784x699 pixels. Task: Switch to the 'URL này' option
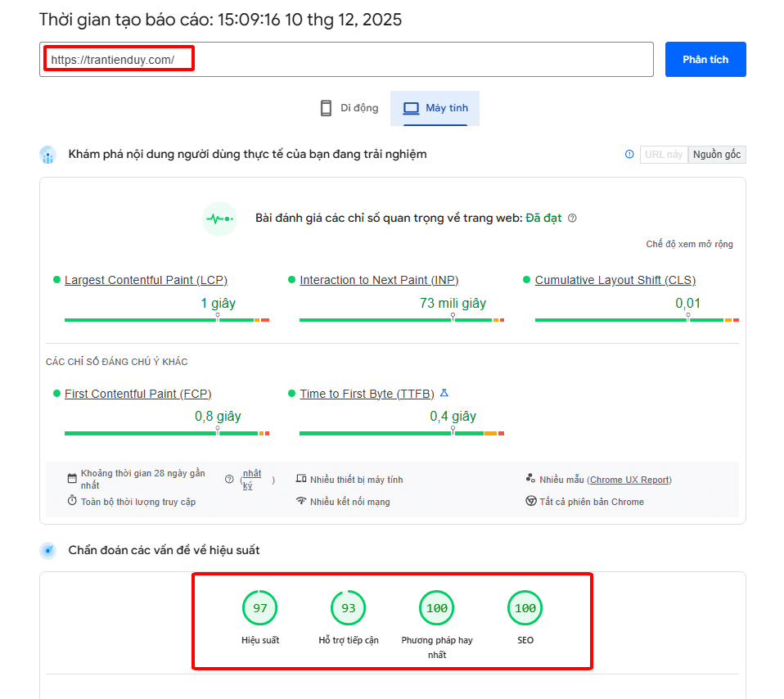point(664,154)
